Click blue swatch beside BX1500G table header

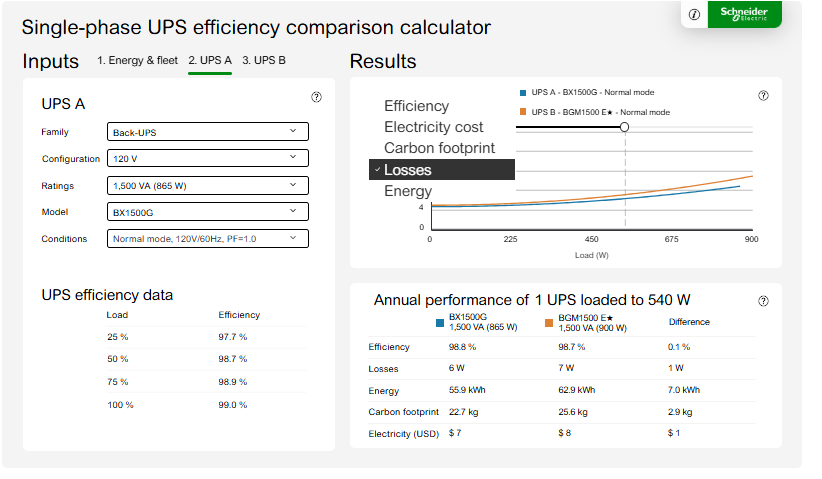coord(440,323)
